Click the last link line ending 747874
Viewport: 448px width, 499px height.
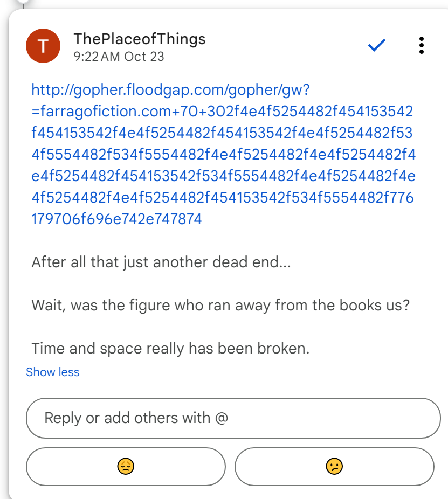(x=116, y=219)
